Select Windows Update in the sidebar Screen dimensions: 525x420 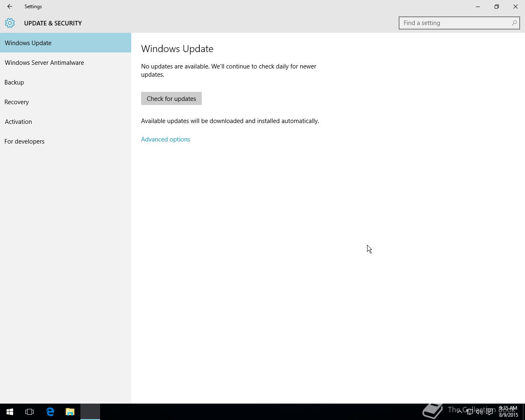pyautogui.click(x=66, y=43)
